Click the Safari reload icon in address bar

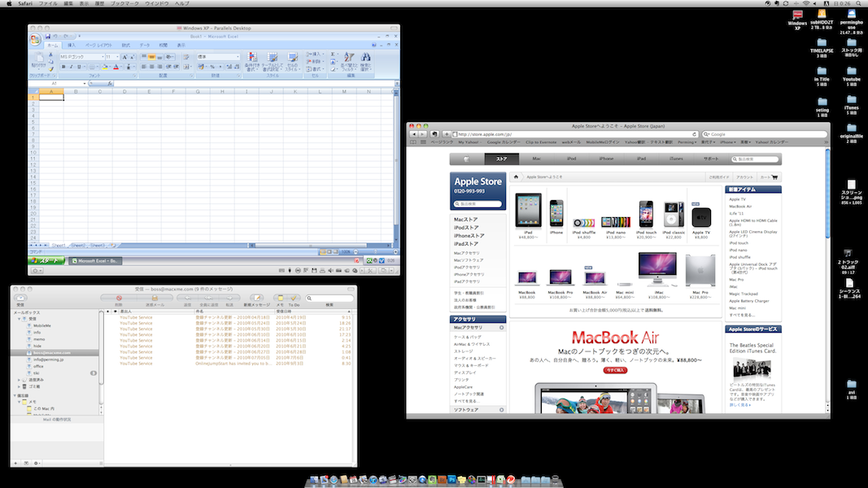coord(694,134)
